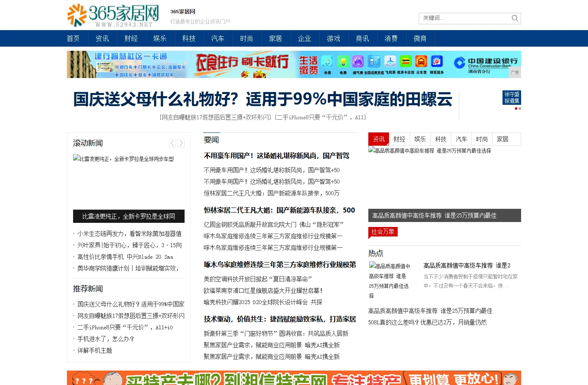Open 热点 title 高品质高颜值中高级车推荐 谁是2
588x385 pixels.
tap(467, 265)
